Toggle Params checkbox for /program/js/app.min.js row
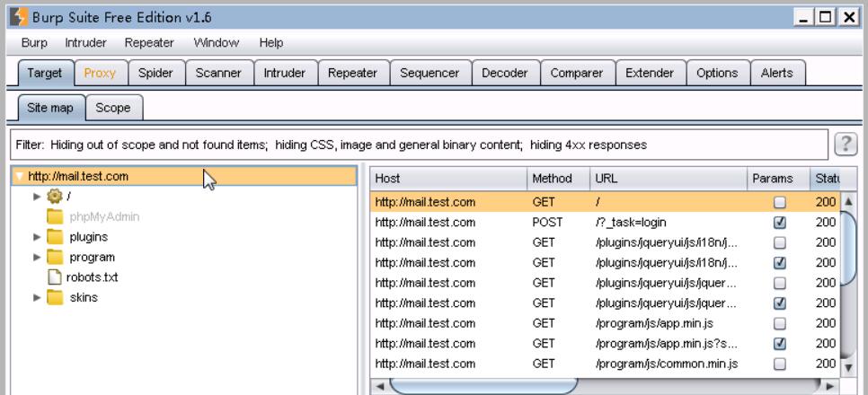The width and height of the screenshot is (868, 395). (x=779, y=324)
